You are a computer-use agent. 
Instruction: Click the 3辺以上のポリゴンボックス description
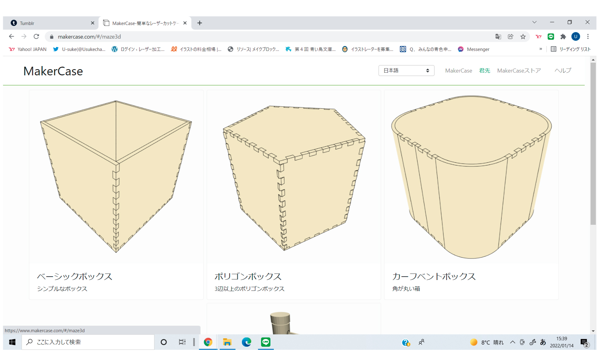coord(249,289)
